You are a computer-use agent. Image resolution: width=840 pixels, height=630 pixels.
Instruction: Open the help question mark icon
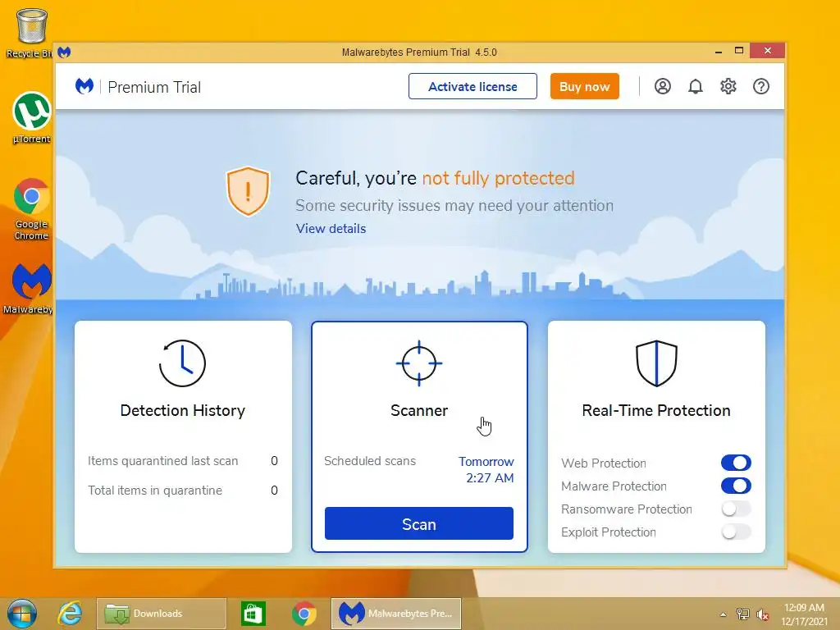(x=761, y=86)
